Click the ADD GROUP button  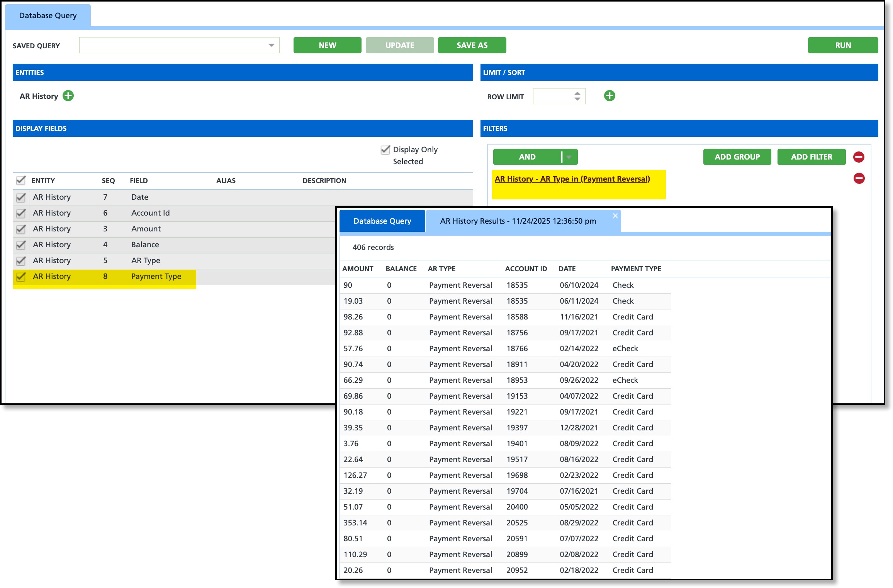click(737, 157)
